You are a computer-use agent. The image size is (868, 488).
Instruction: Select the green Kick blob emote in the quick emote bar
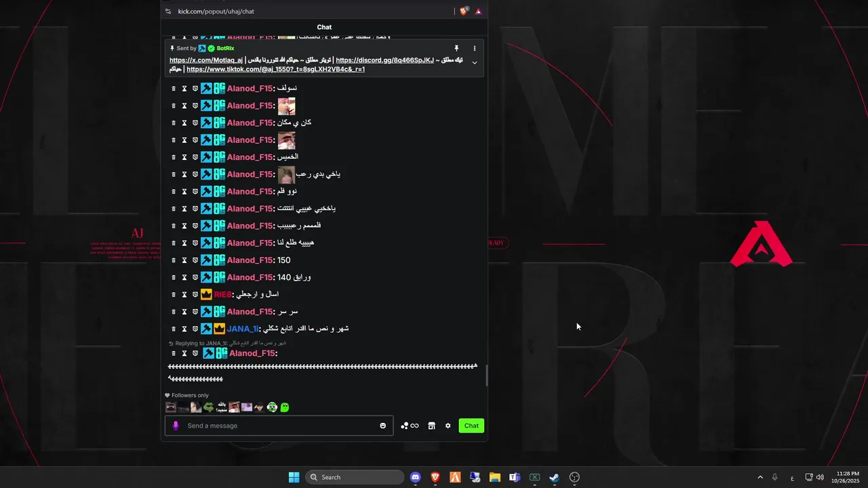pyautogui.click(x=285, y=407)
